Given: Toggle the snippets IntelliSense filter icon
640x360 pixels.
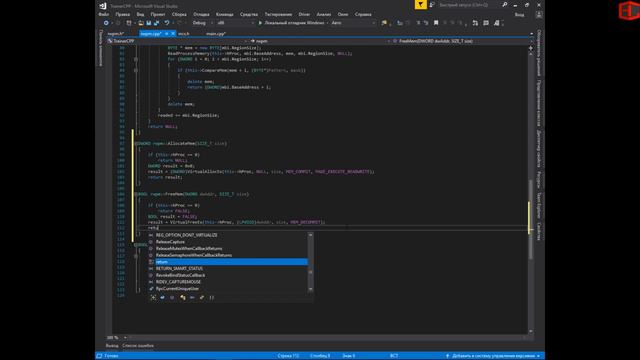Looking at the screenshot, I should click(211, 298).
